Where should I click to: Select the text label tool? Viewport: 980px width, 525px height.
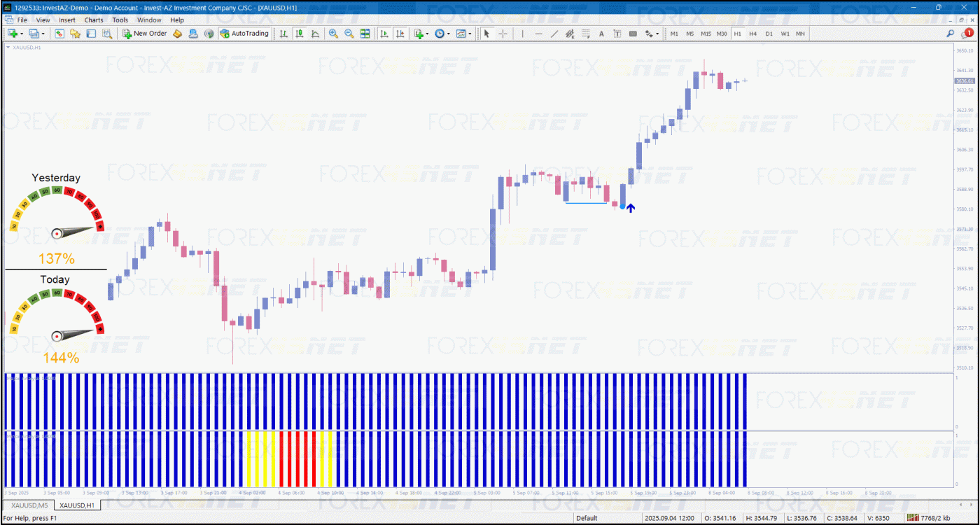click(601, 34)
